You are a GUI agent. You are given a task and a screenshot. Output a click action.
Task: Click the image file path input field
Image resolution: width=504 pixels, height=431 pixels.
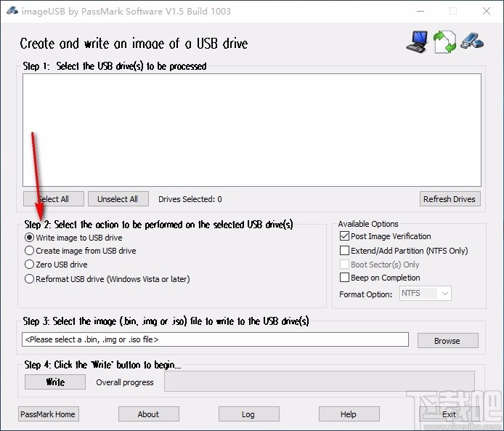216,339
